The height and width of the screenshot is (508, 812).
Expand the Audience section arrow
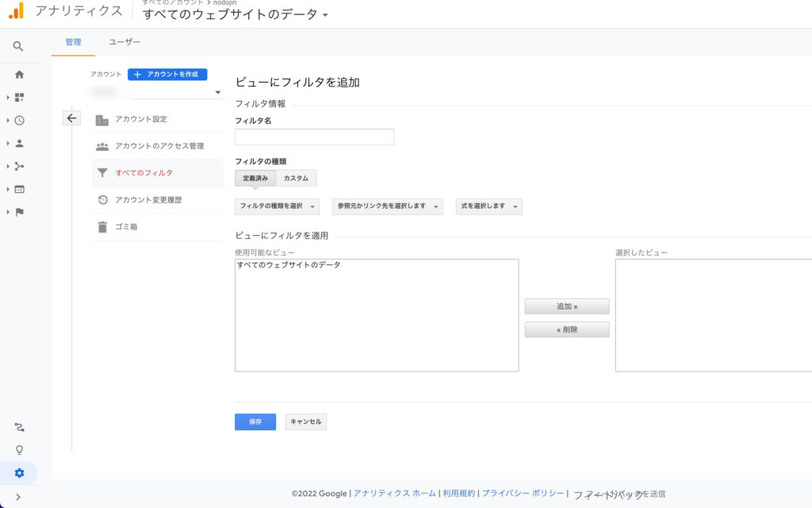[x=8, y=143]
